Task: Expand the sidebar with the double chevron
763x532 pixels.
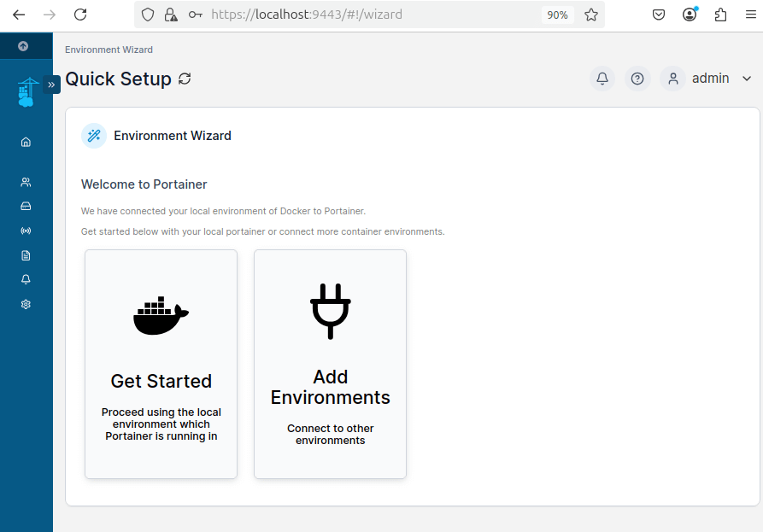Action: click(x=51, y=85)
